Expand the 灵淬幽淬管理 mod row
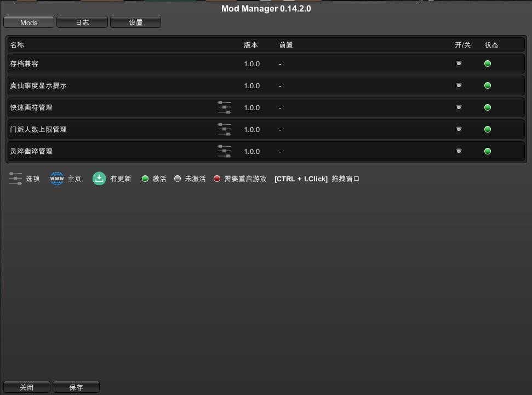The width and height of the screenshot is (532, 395). (x=110, y=151)
